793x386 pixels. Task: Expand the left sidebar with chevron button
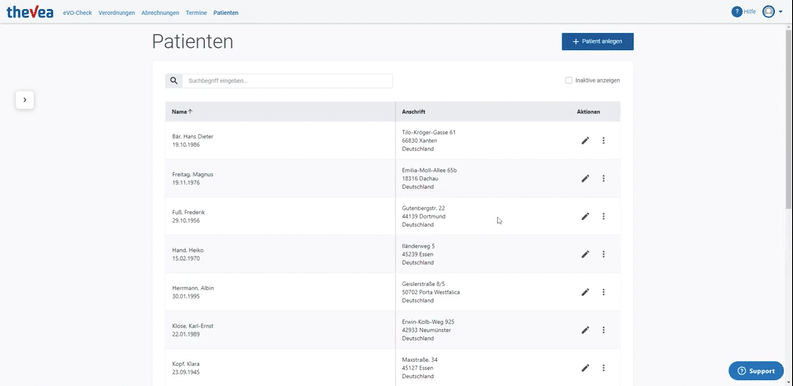[25, 100]
